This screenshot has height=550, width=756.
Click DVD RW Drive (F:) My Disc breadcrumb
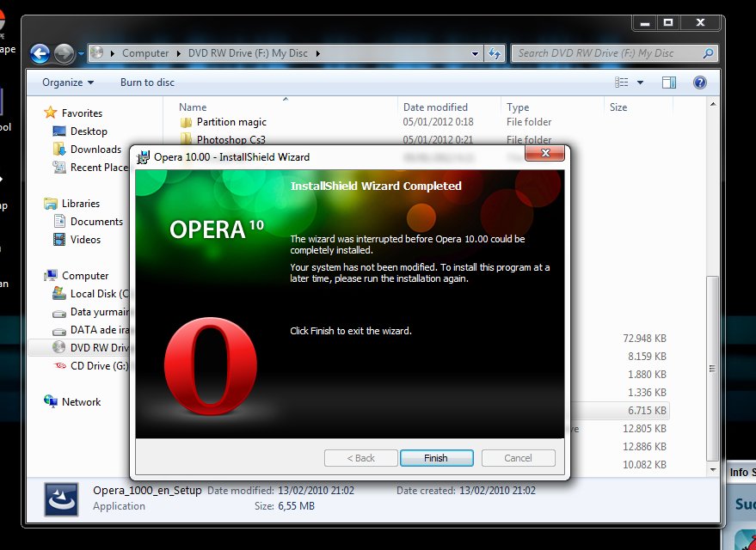tap(248, 53)
